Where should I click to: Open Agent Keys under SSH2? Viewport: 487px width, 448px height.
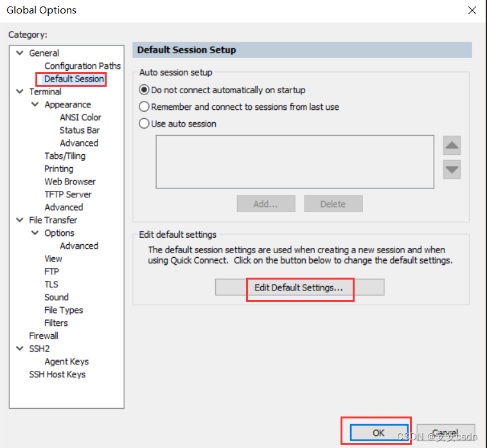66,362
